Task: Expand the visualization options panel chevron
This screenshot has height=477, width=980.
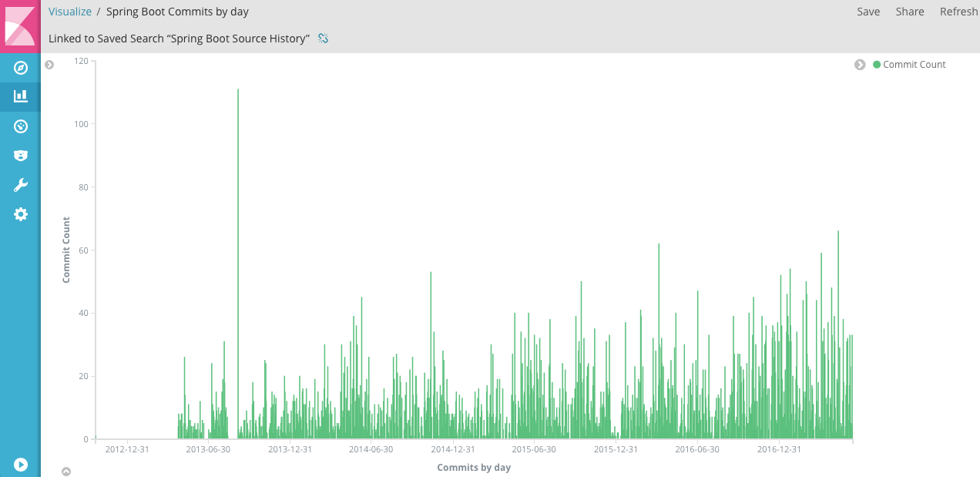Action: point(49,65)
